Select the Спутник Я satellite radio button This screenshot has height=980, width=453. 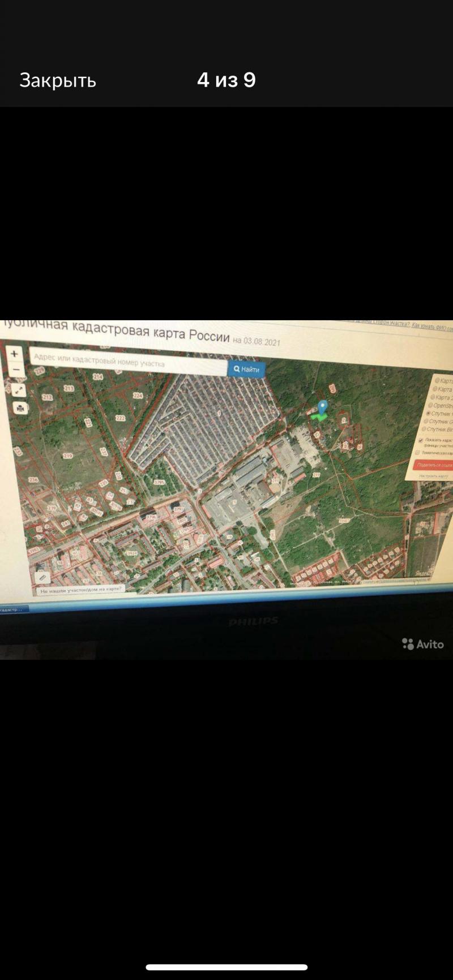(429, 413)
